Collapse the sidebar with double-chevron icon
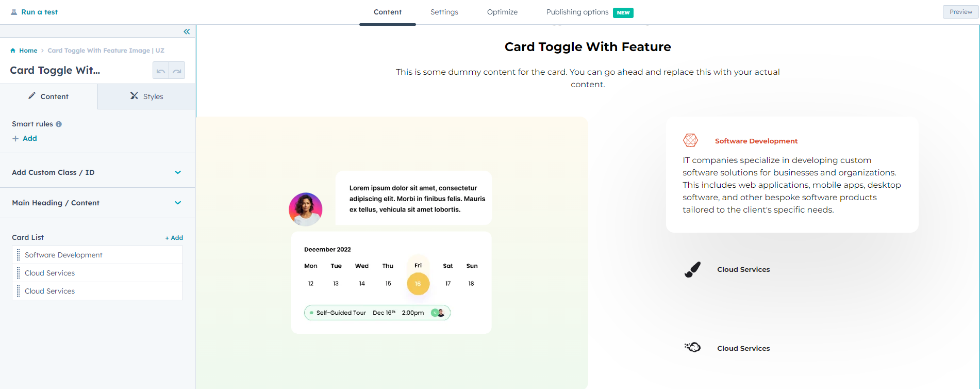 pyautogui.click(x=187, y=31)
